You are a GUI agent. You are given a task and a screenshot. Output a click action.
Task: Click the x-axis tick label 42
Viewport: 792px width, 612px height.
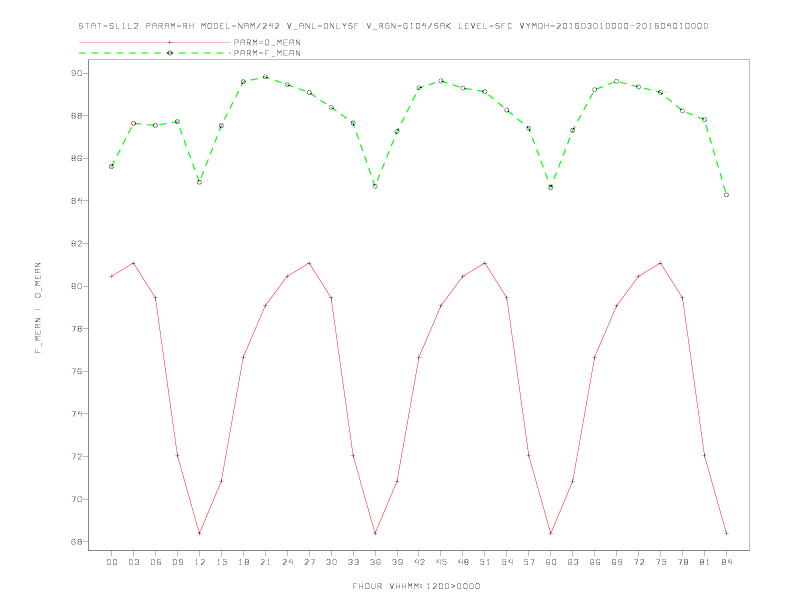[x=419, y=562]
